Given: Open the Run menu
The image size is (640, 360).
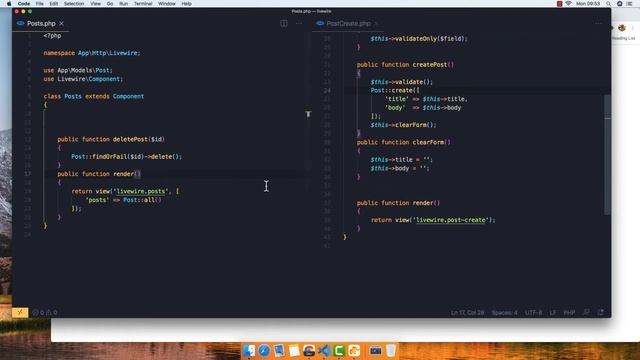Looking at the screenshot, I should tap(123, 4).
